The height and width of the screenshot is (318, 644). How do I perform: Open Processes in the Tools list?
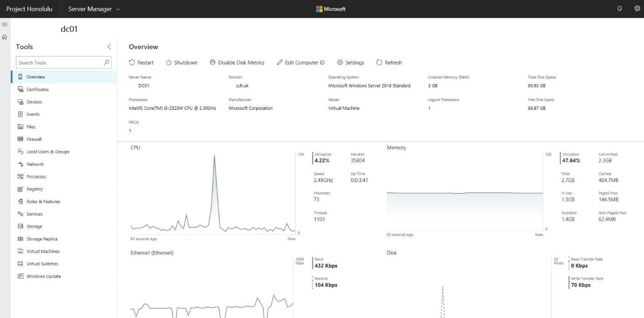tap(64, 177)
